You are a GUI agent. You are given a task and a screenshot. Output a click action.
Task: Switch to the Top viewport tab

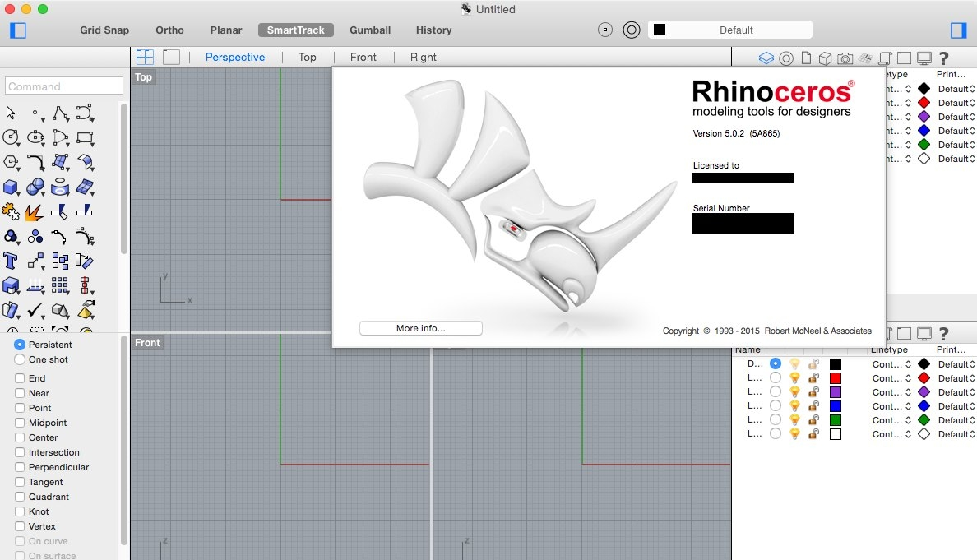point(308,58)
